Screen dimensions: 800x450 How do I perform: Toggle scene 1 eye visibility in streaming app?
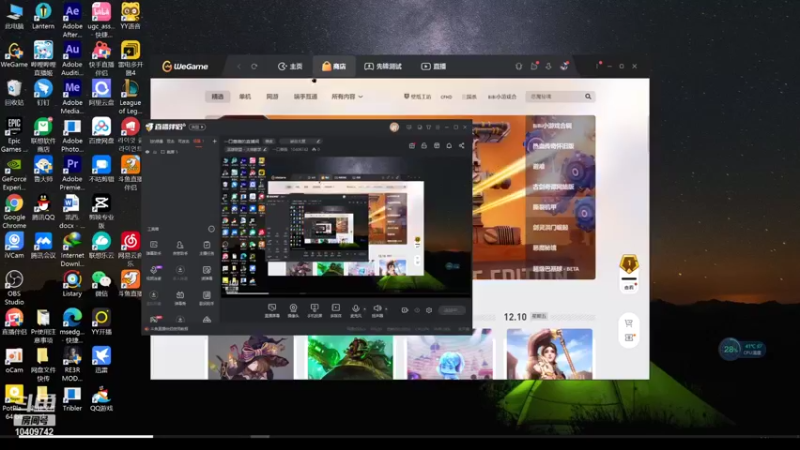[x=148, y=152]
